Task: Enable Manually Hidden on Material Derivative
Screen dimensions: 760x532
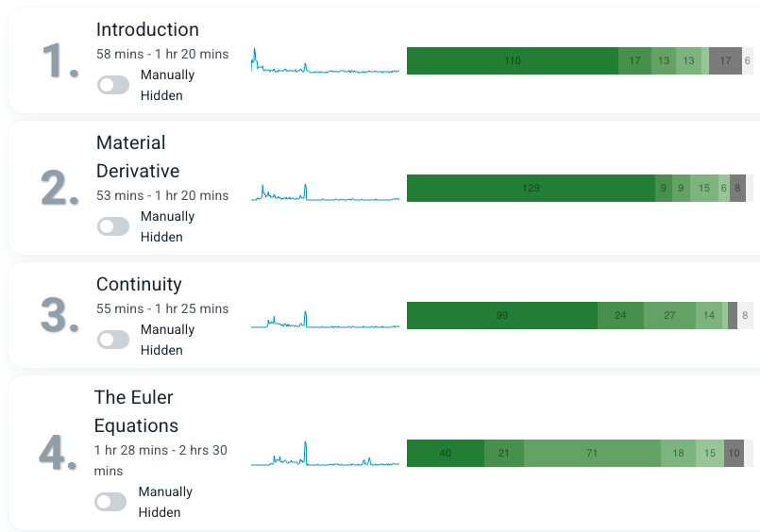Action: click(x=113, y=226)
